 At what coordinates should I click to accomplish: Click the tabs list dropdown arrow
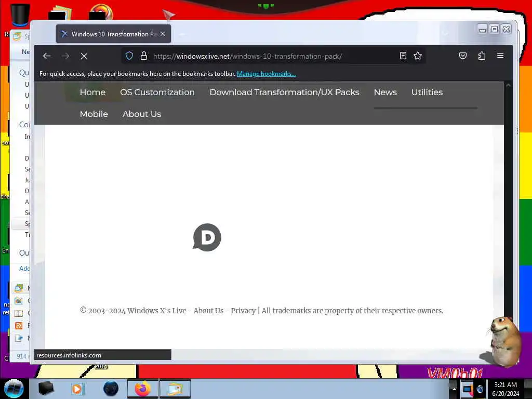pyautogui.click(x=445, y=33)
